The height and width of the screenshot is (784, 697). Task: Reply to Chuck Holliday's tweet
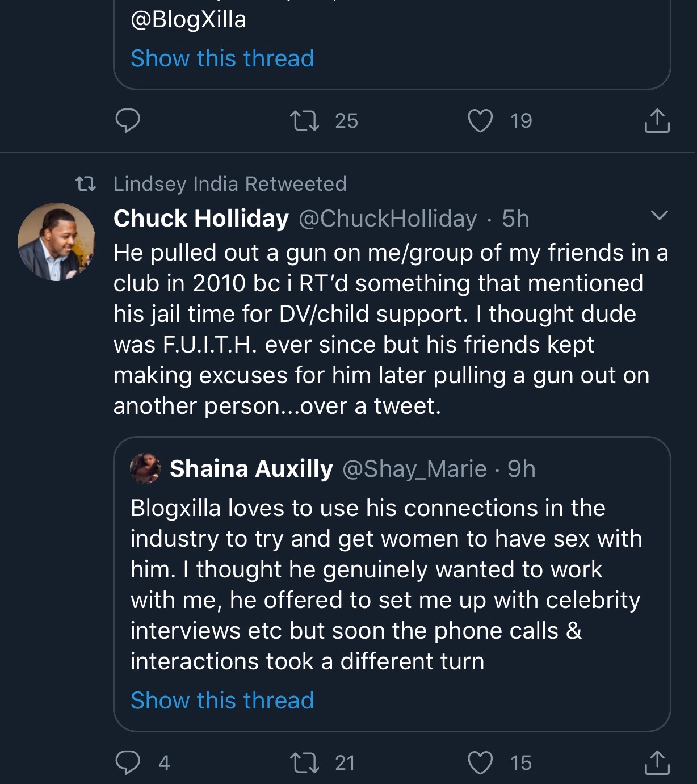coord(128,762)
